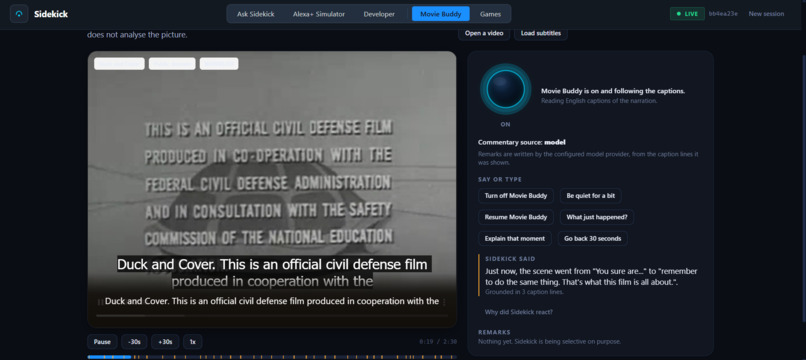Click the in-player video seek bar
The width and height of the screenshot is (806, 360).
(272, 315)
